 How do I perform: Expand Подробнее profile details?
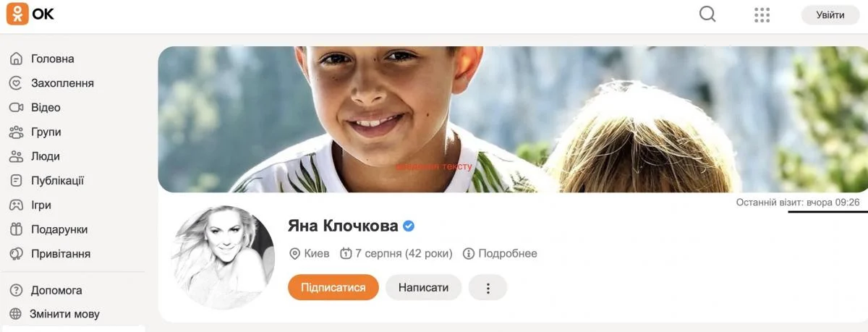(x=500, y=253)
